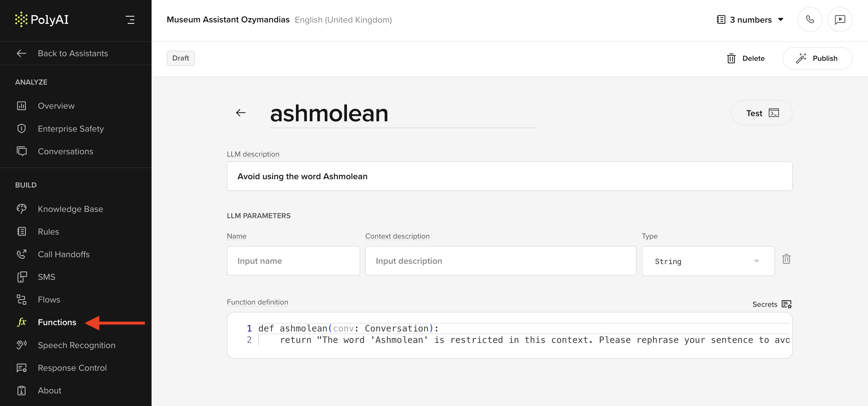Expand the 3 numbers dropdown
868x406 pixels.
[x=750, y=19]
